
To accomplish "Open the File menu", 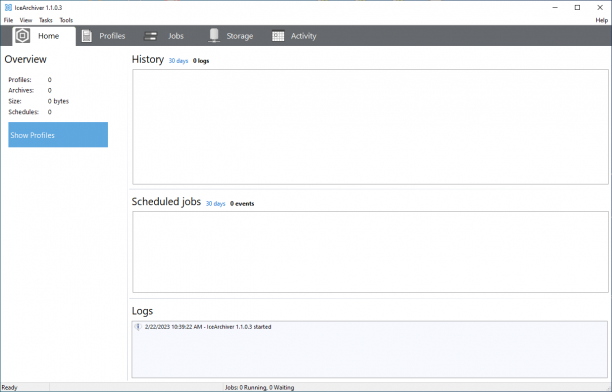I will (x=8, y=20).
